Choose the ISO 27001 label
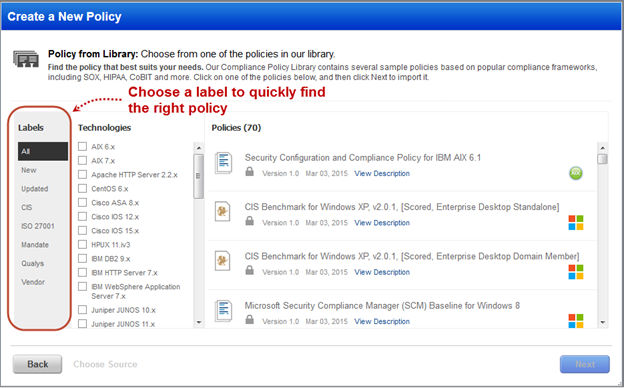Viewport: 624px width, 388px height. (x=38, y=226)
